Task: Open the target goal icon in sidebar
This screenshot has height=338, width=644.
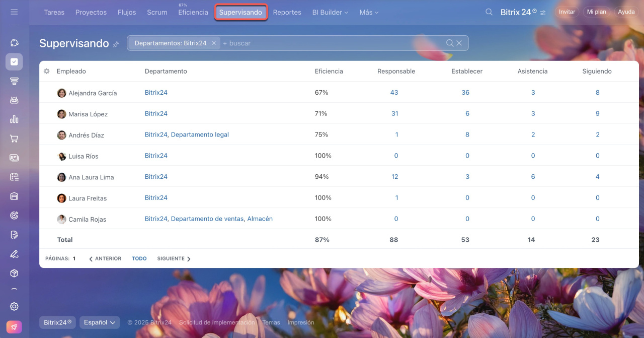Action: coord(14,216)
